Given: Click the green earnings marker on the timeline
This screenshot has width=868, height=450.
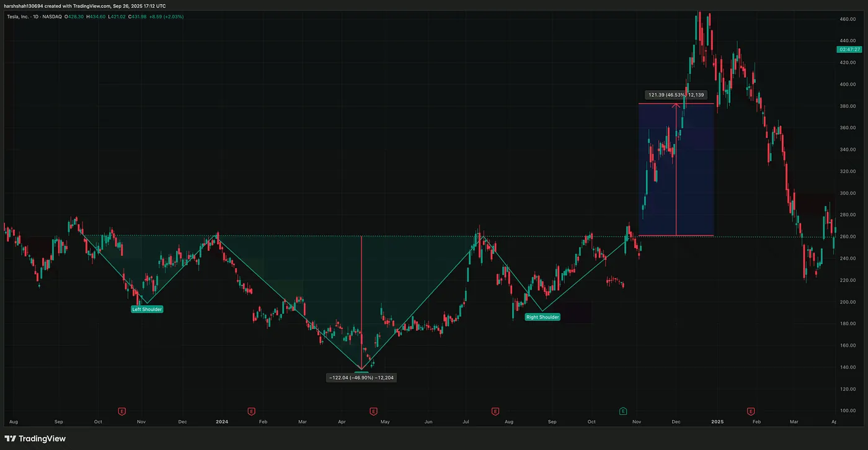Looking at the screenshot, I should 623,411.
